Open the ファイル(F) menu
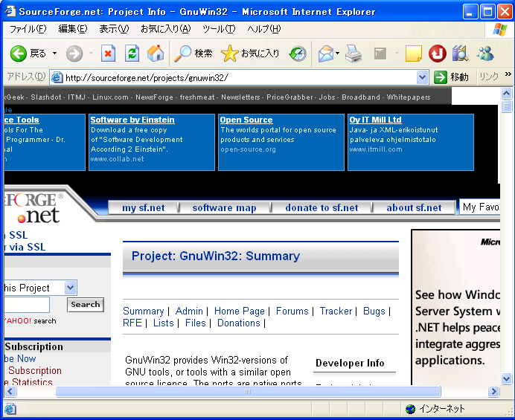This screenshot has width=515, height=420. point(28,29)
